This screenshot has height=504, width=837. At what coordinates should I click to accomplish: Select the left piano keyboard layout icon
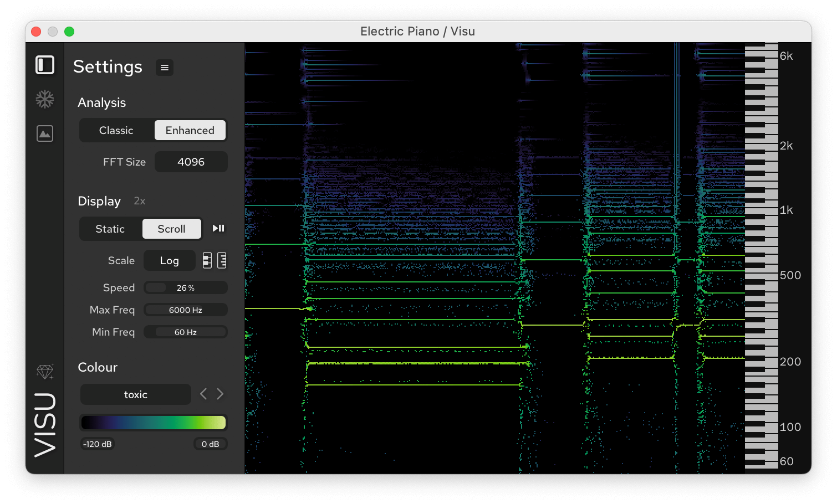pos(207,260)
